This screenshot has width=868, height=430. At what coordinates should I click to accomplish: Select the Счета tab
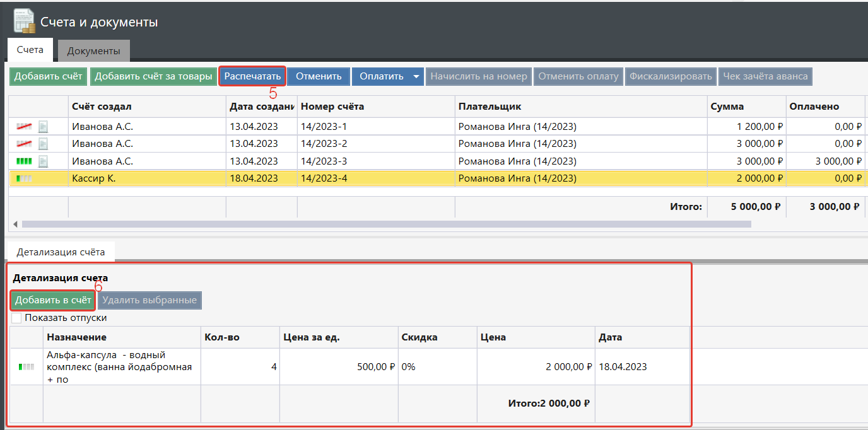(30, 50)
